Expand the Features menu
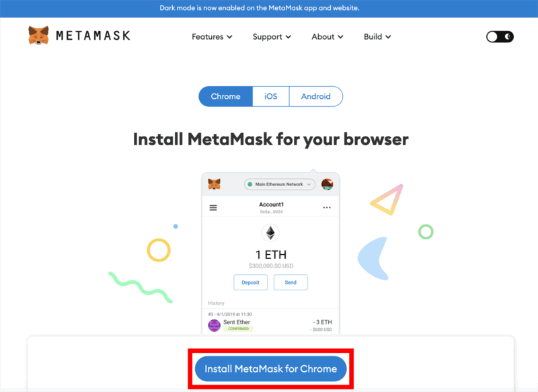 point(212,37)
